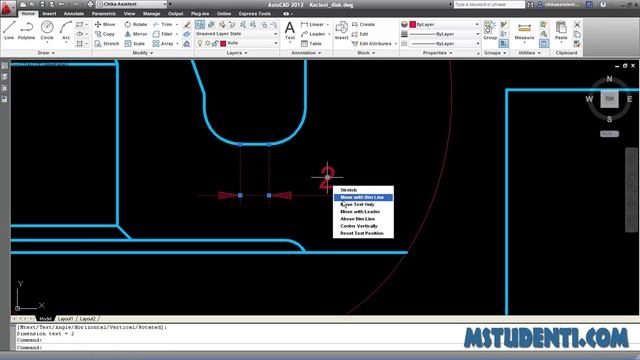
Task: Open the workspace dropdown Chika Asistent
Action: (132, 4)
